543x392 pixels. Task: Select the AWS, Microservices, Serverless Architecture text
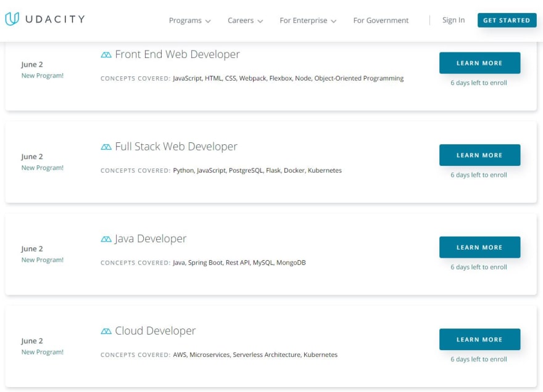point(255,354)
